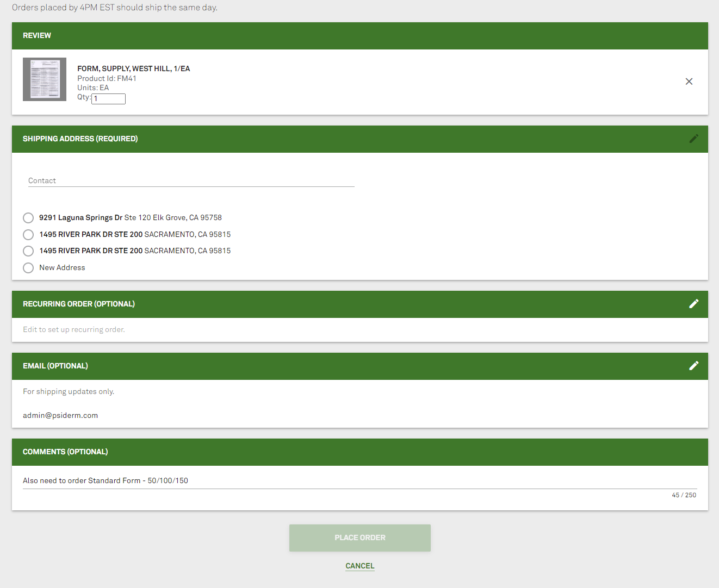Select the 9291 Laguna Springs Dr address
The width and height of the screenshot is (719, 588).
pyautogui.click(x=28, y=217)
